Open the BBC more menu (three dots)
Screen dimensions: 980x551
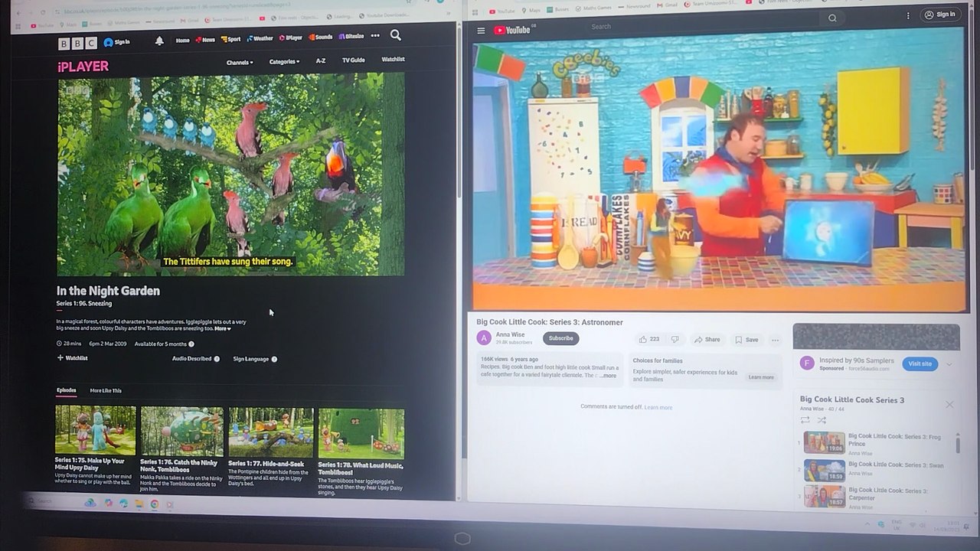point(375,36)
